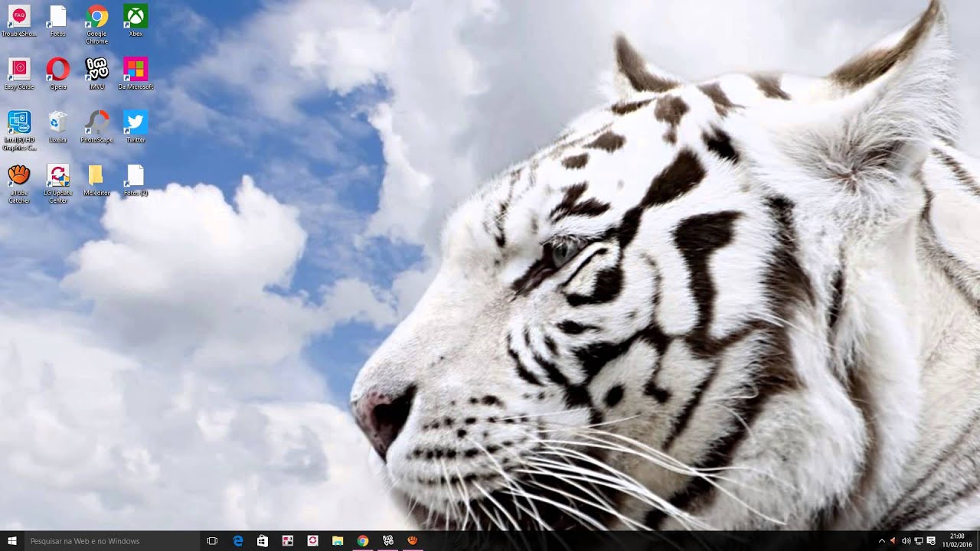Open Task View from the taskbar
Screen dimensions: 980x551
click(x=213, y=541)
